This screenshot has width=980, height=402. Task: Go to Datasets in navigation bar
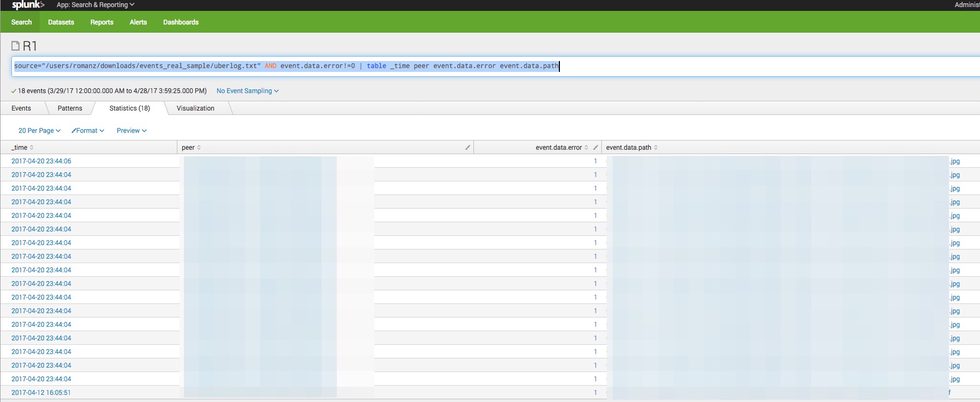[x=61, y=22]
